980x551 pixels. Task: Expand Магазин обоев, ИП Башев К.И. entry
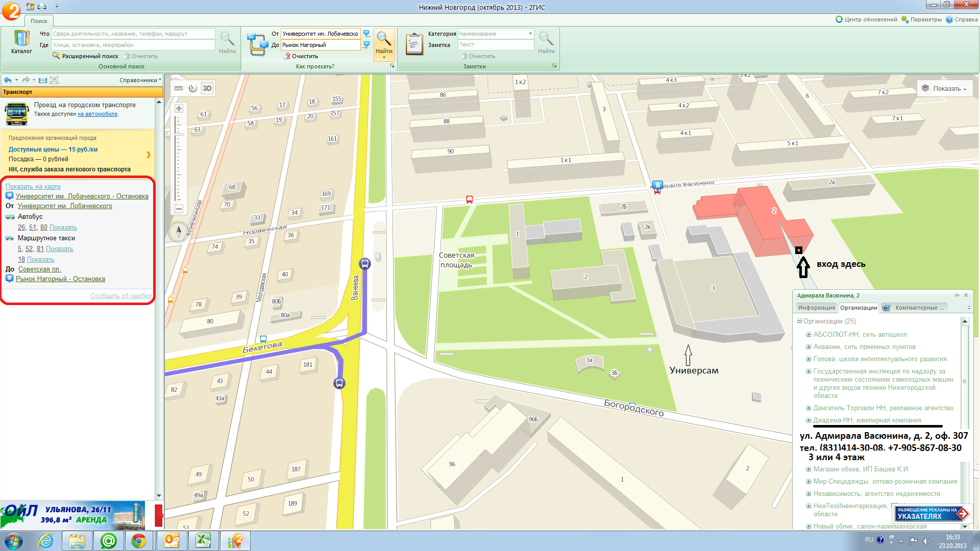pos(808,469)
